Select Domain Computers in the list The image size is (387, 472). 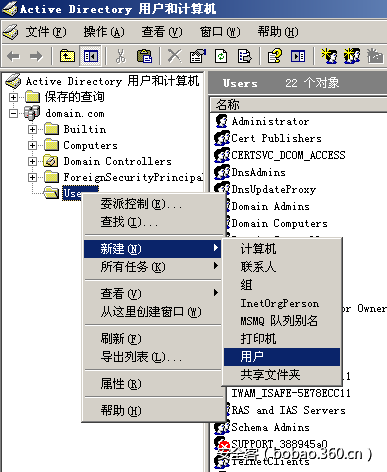[x=279, y=223]
